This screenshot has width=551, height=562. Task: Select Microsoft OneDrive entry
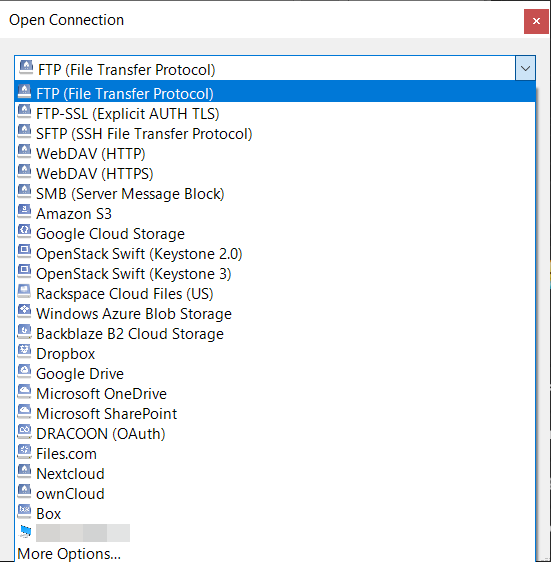click(275, 394)
